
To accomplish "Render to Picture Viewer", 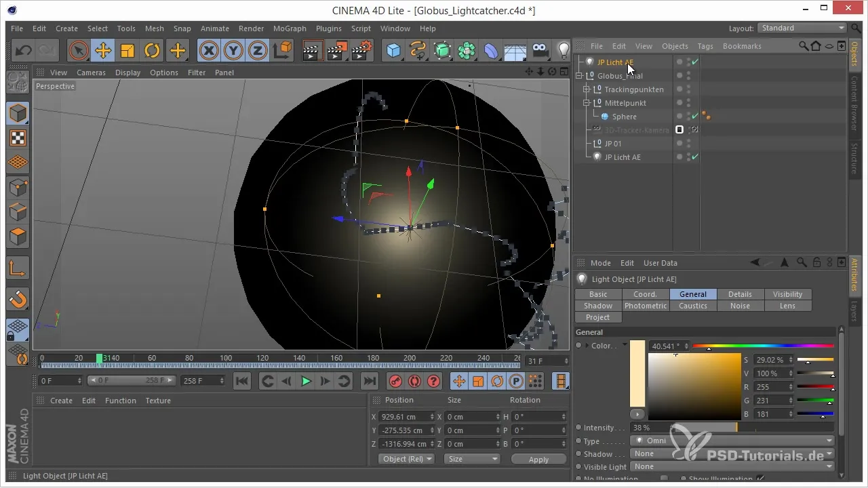I will (x=337, y=50).
